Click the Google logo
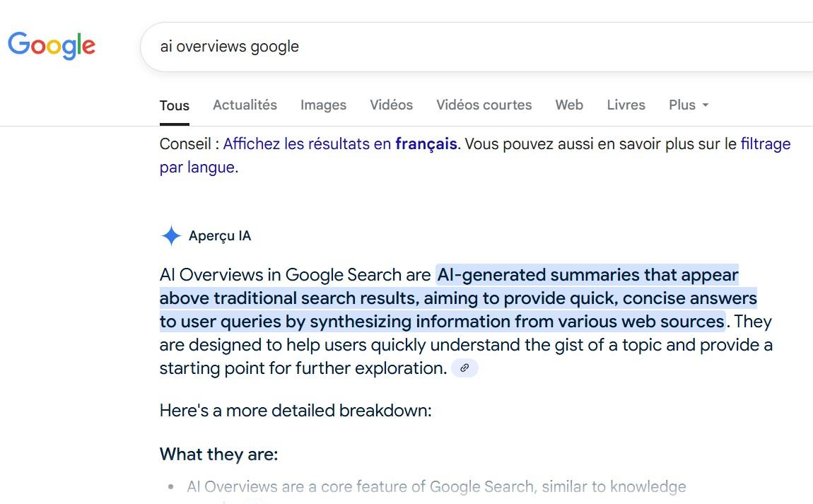 (x=52, y=46)
